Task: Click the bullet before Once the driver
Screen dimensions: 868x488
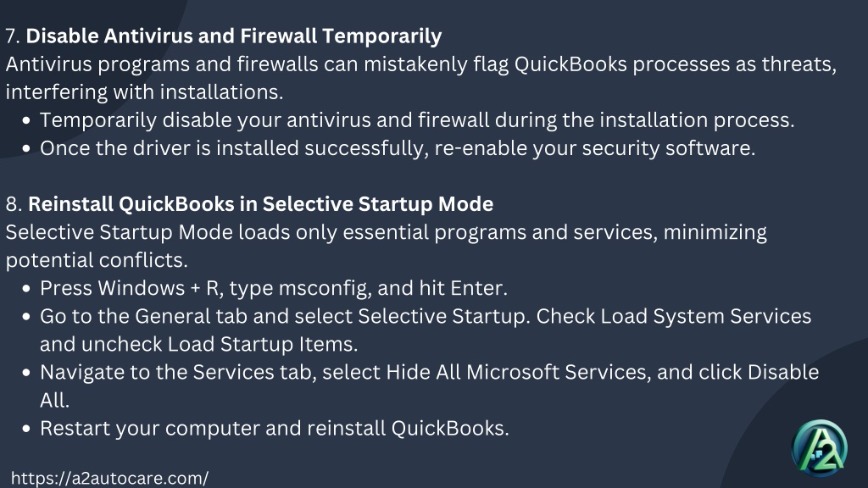Action: 26,149
